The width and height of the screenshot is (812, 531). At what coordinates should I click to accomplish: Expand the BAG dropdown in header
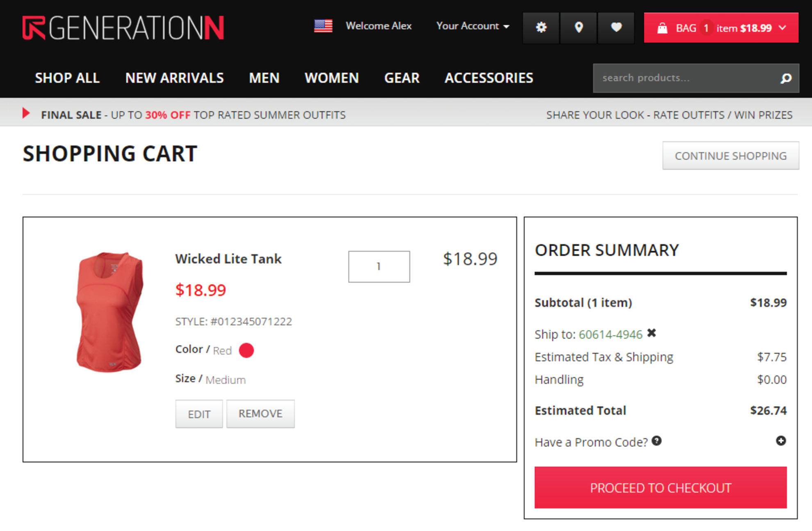coord(721,28)
